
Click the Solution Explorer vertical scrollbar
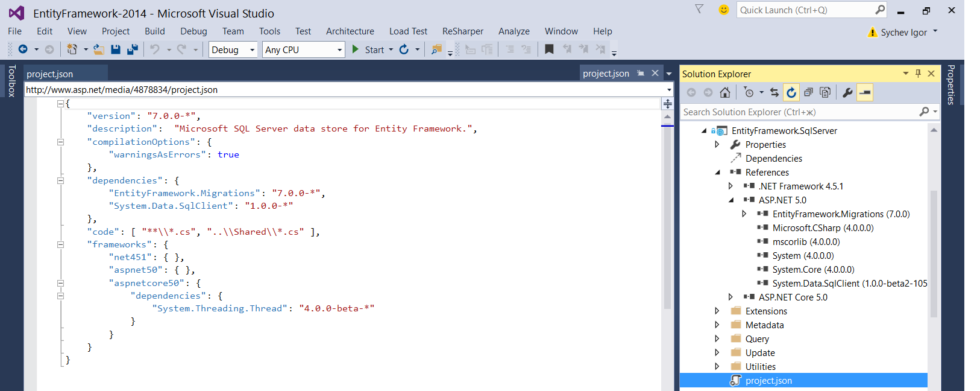(x=934, y=253)
